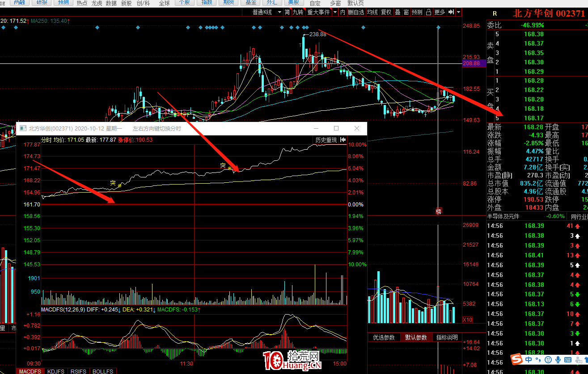Open the 龙虎 menu item

[x=97, y=3]
